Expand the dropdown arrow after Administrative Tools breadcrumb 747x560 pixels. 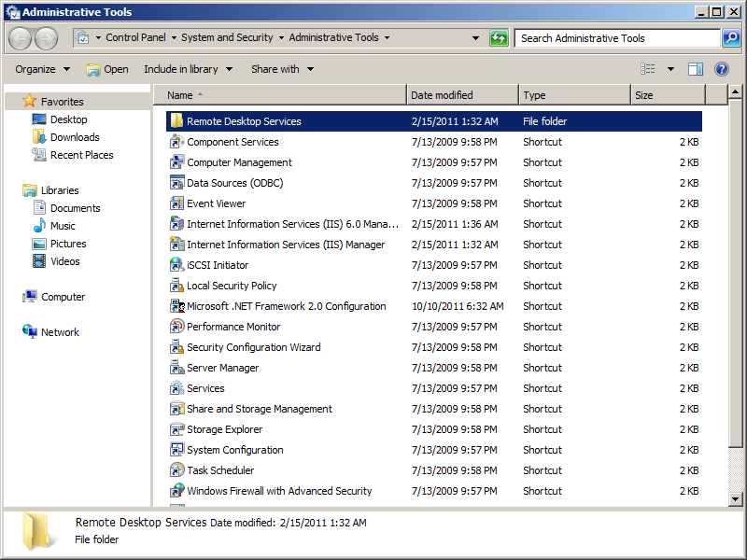tap(387, 37)
